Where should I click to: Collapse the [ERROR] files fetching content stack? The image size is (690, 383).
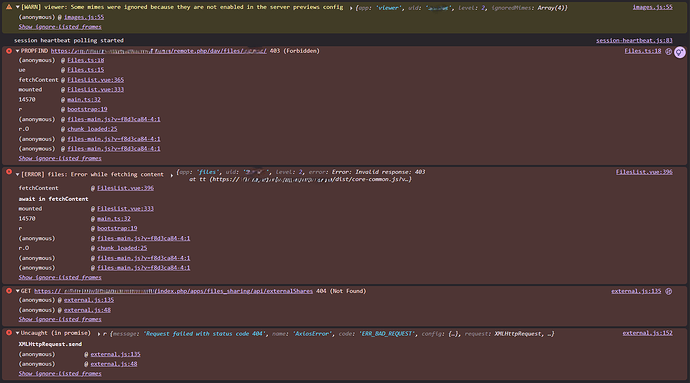[18, 174]
